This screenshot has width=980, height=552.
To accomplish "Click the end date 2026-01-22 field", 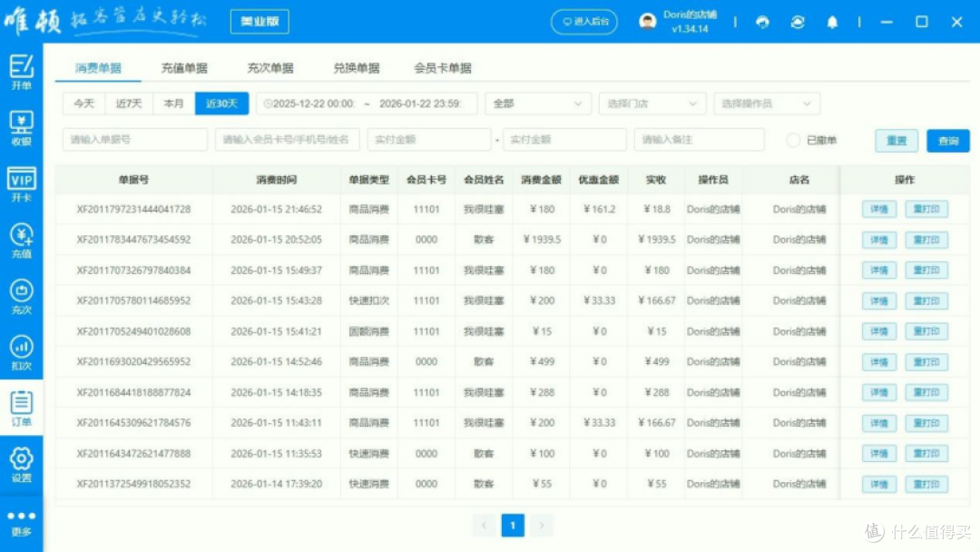I will [421, 103].
